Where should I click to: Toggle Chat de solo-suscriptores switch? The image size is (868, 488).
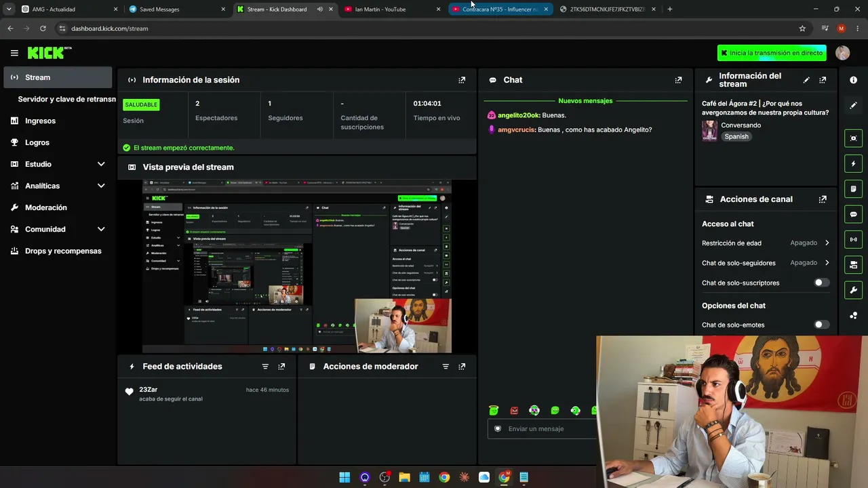tap(821, 283)
